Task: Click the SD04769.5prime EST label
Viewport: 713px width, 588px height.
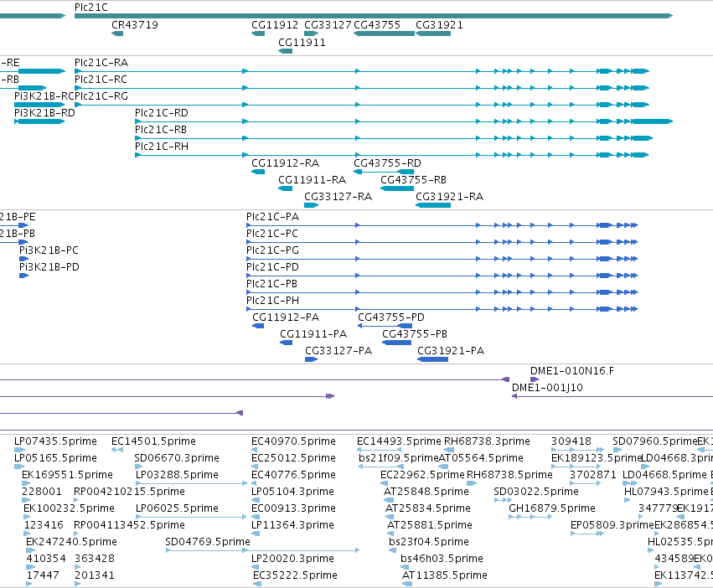Action: point(208,542)
